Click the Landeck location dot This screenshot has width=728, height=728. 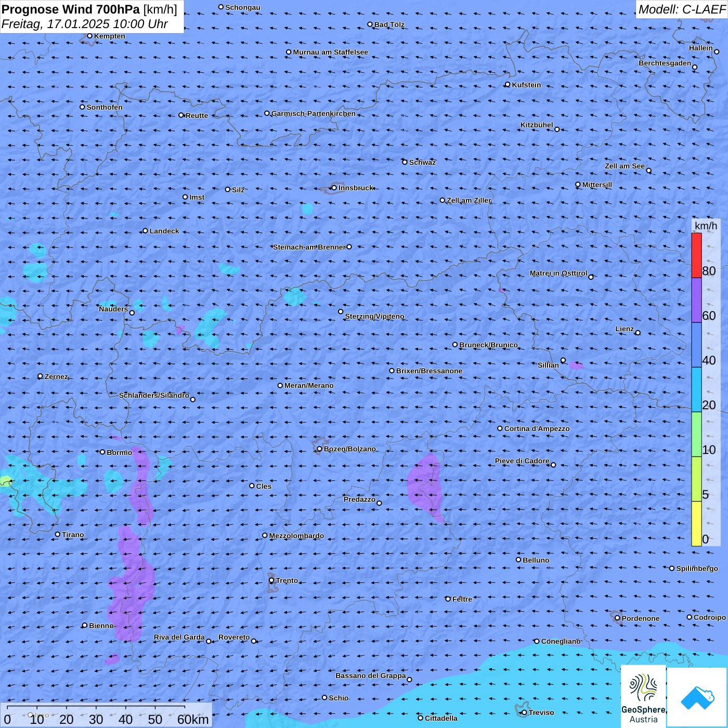pyautogui.click(x=145, y=231)
